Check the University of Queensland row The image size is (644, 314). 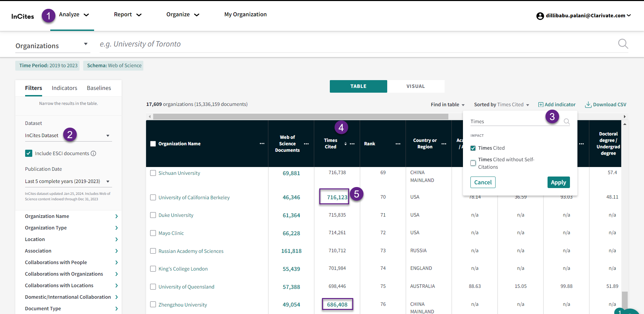tap(153, 287)
